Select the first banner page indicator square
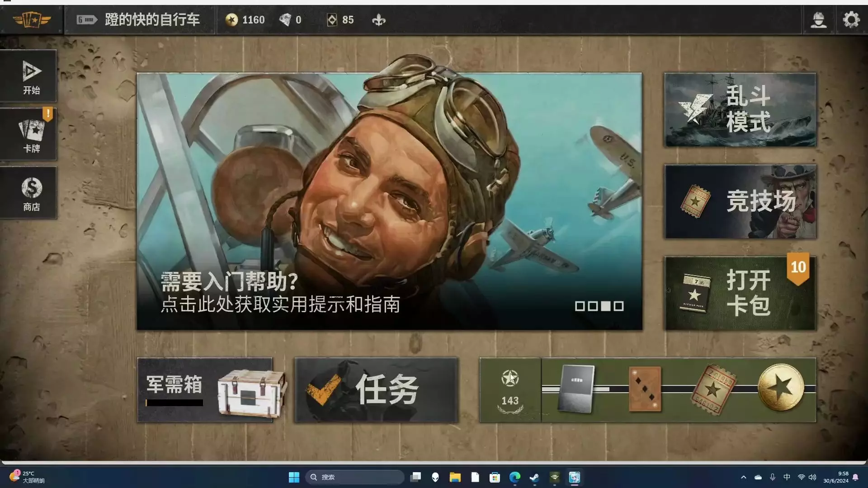Viewport: 868px width, 488px height. (x=580, y=306)
